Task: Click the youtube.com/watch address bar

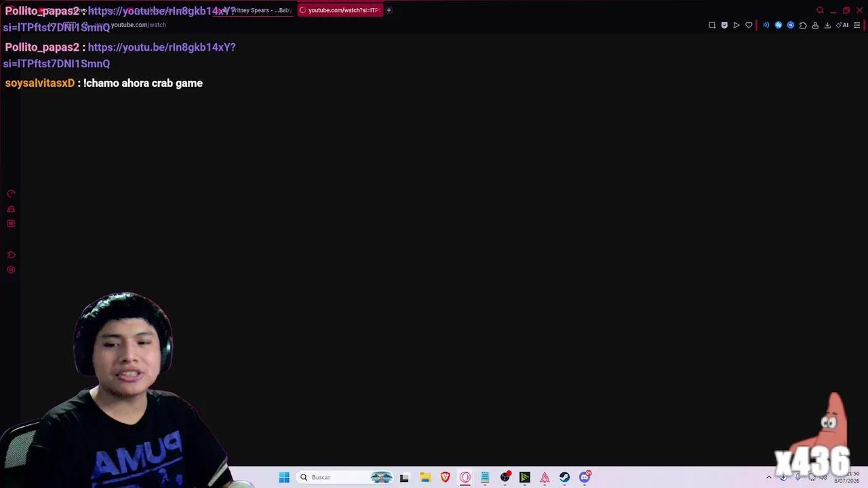Action: (x=138, y=25)
